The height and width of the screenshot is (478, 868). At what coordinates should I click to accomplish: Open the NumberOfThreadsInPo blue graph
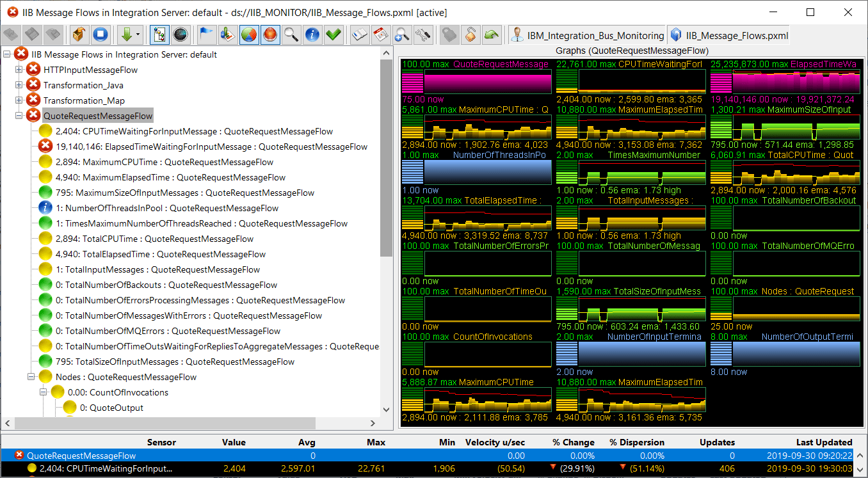click(476, 173)
